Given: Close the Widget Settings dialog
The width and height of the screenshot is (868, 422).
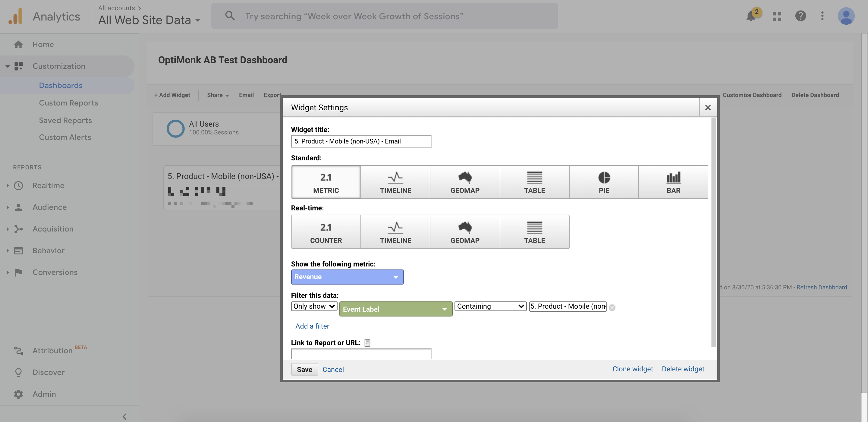Looking at the screenshot, I should [708, 108].
